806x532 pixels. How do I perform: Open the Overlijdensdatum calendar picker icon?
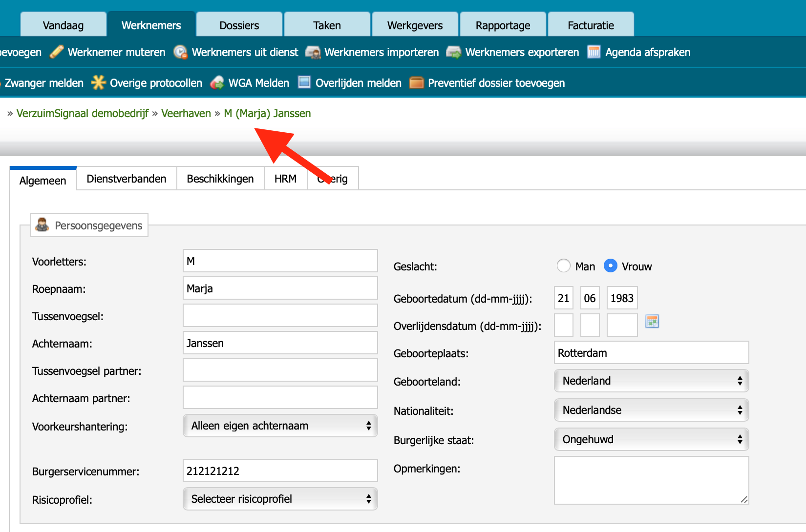pyautogui.click(x=652, y=321)
